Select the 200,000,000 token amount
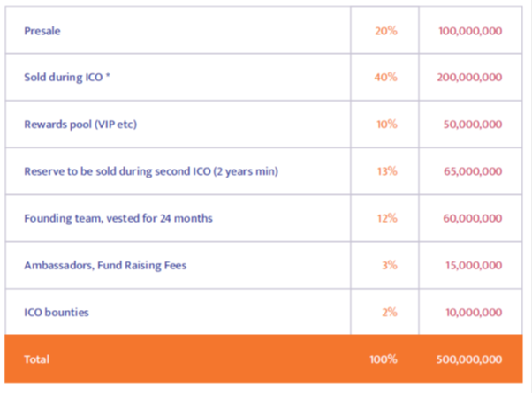 [469, 78]
